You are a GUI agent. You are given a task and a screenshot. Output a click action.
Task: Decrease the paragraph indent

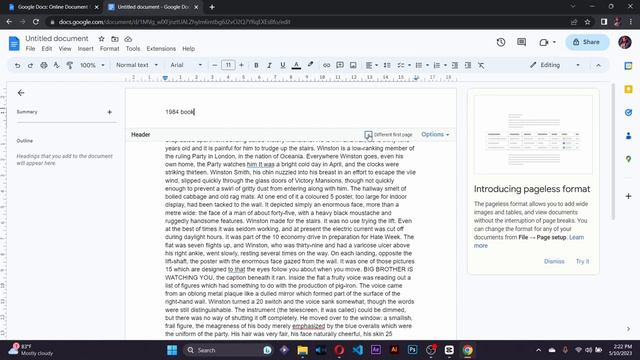(455, 65)
